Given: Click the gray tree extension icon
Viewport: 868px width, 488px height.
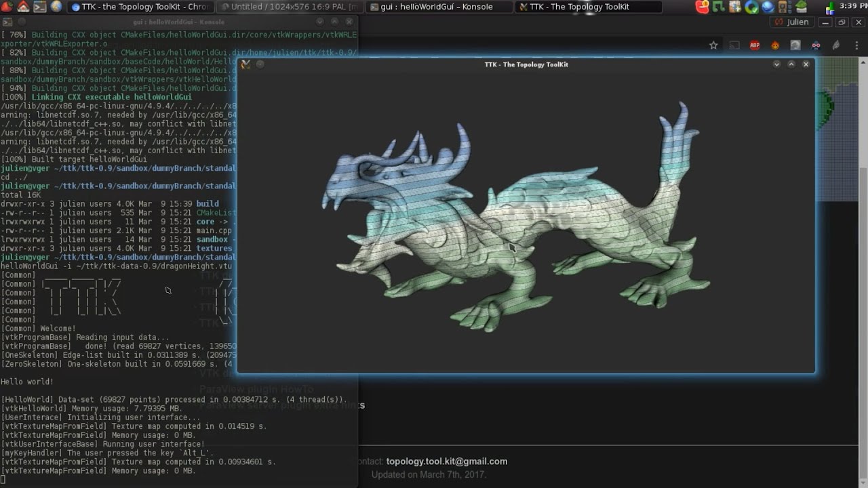Looking at the screenshot, I should pos(795,45).
